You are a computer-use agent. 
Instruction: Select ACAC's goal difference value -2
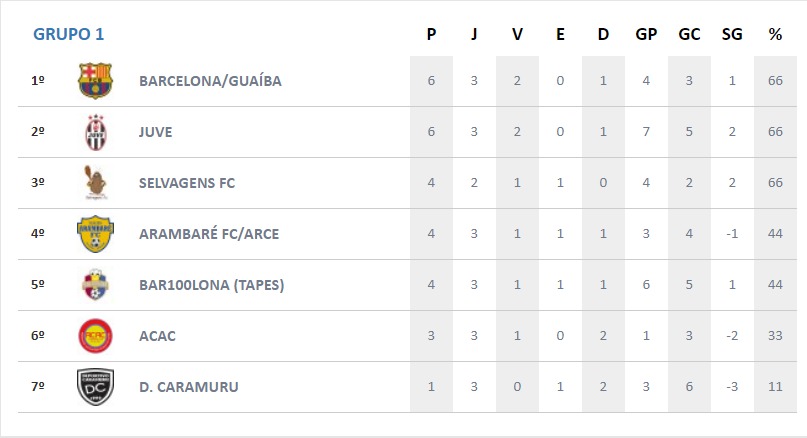(x=732, y=336)
